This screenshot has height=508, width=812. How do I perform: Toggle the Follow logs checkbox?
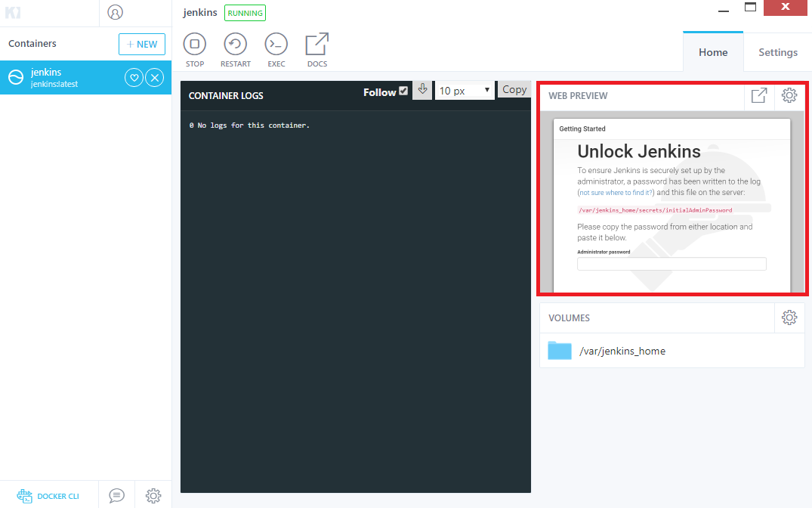coord(403,91)
